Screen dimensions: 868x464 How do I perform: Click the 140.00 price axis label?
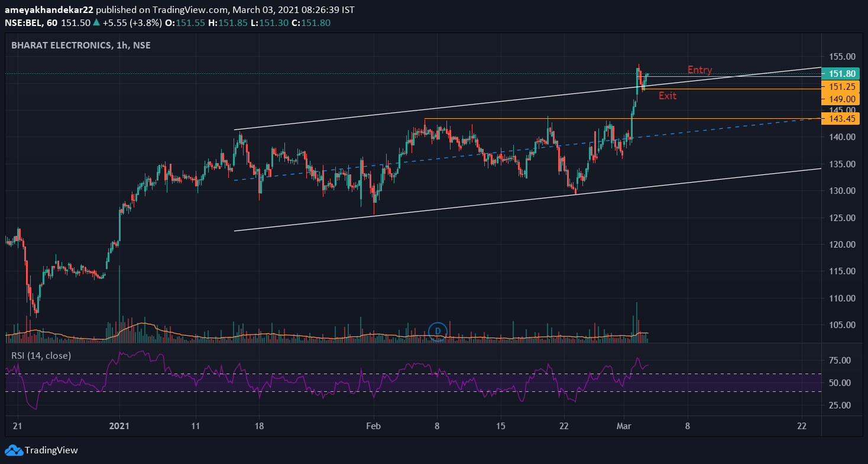[842, 137]
